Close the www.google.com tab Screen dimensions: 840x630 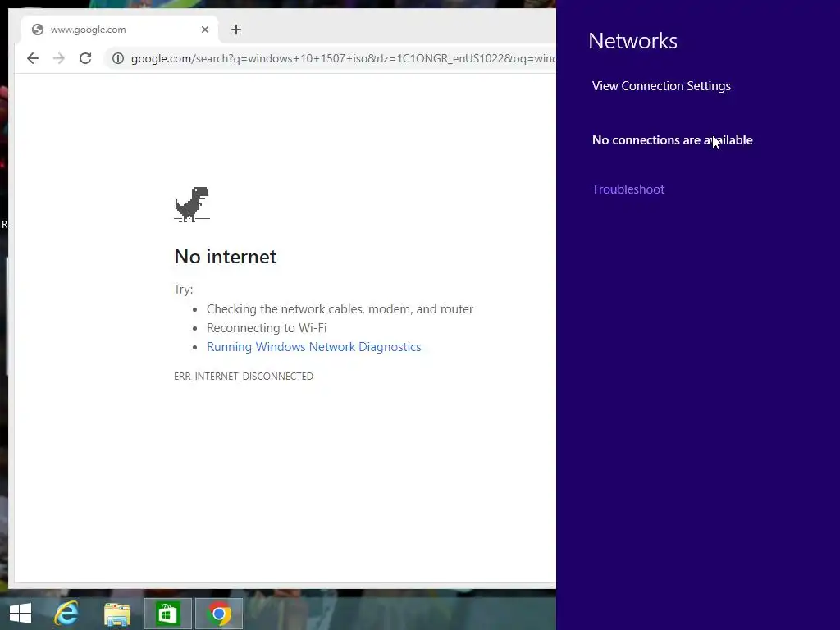click(x=205, y=30)
